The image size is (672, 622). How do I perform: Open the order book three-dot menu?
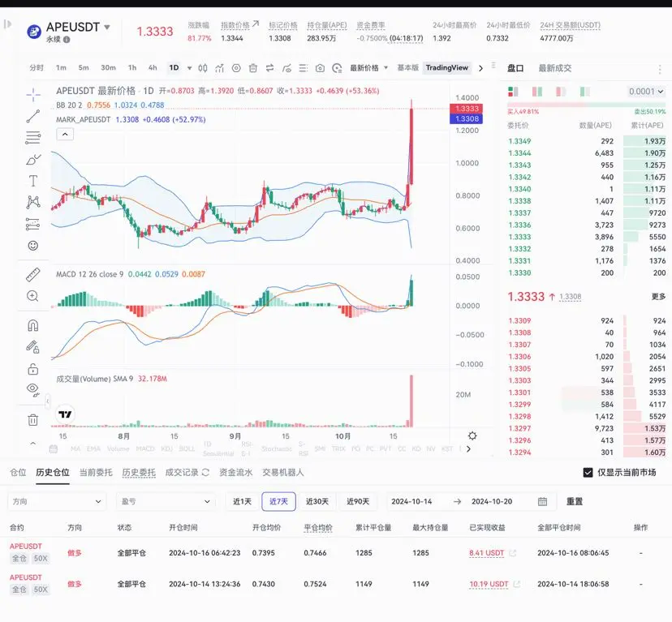(660, 70)
